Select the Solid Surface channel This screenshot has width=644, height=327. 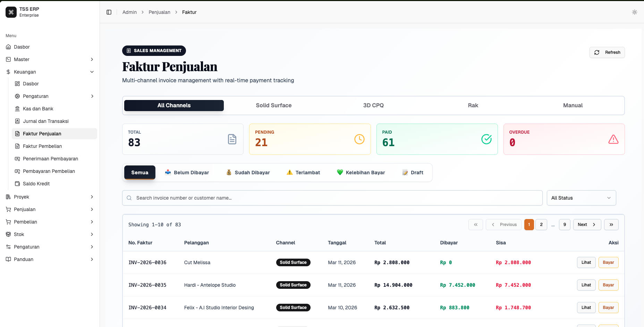274,105
